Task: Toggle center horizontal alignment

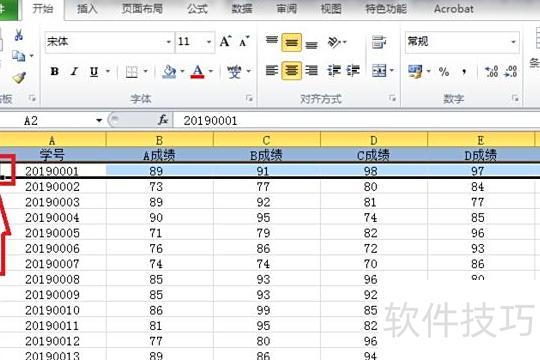Action: tap(291, 71)
